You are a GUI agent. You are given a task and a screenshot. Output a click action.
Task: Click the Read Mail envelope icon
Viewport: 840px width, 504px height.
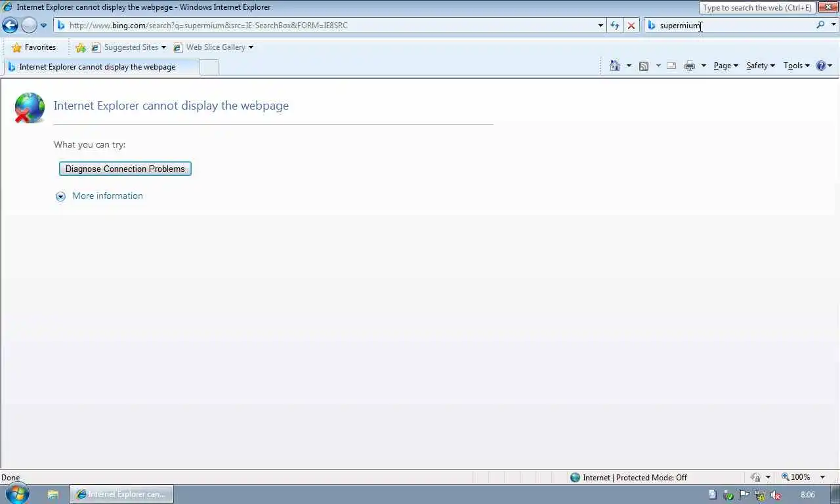point(671,66)
